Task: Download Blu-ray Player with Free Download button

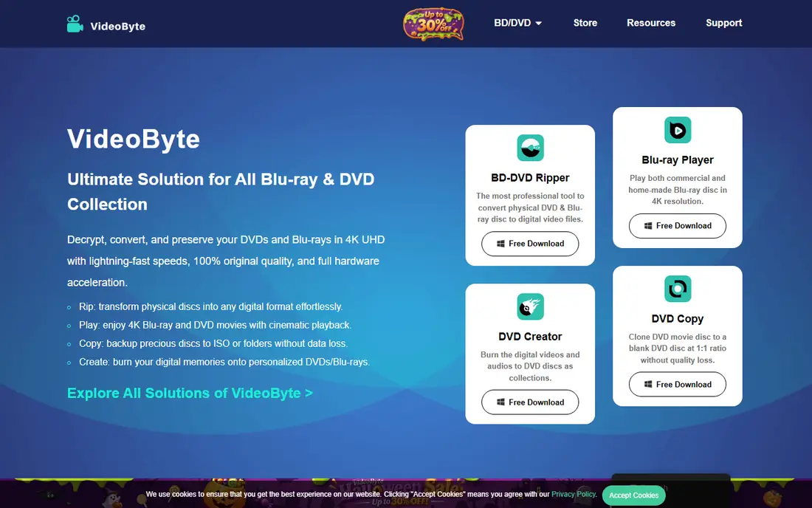Action: (678, 226)
